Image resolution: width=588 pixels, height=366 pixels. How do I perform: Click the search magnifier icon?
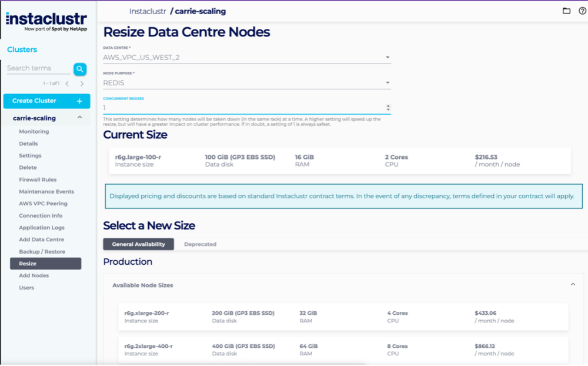pos(79,69)
